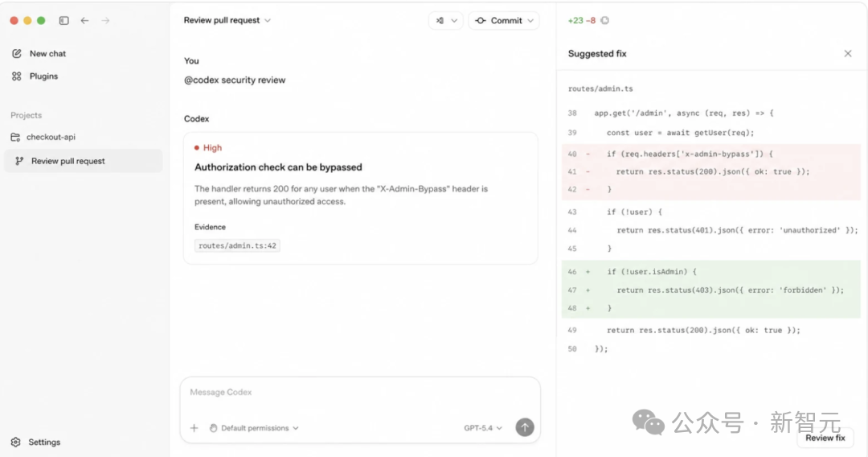868x457 pixels.
Task: Open the Default permissions dropdown
Action: click(254, 428)
